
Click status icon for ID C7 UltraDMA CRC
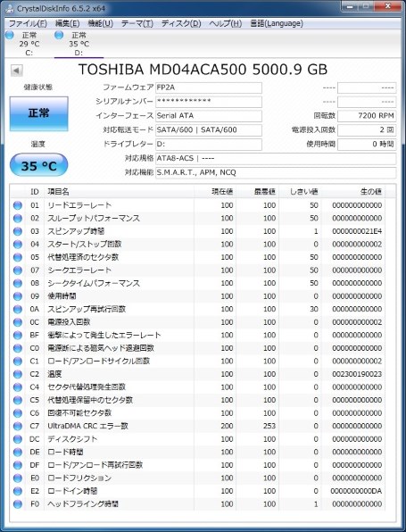(x=18, y=426)
